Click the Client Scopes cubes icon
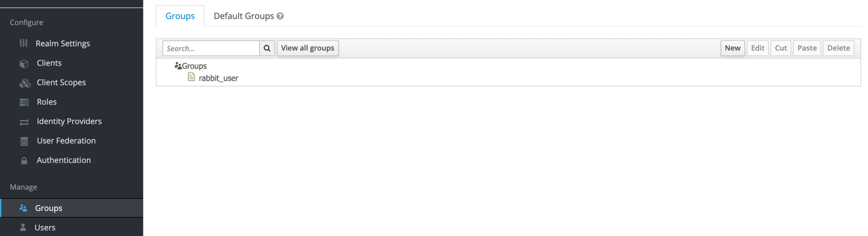 (25, 83)
